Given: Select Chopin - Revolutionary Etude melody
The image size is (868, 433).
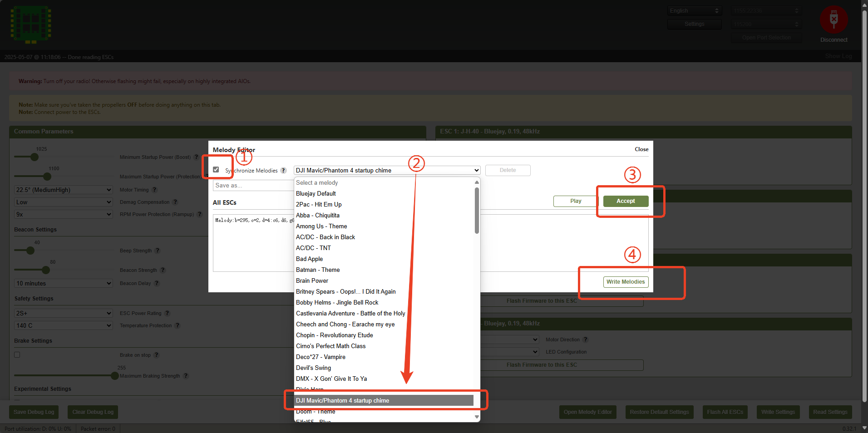Looking at the screenshot, I should [384, 335].
